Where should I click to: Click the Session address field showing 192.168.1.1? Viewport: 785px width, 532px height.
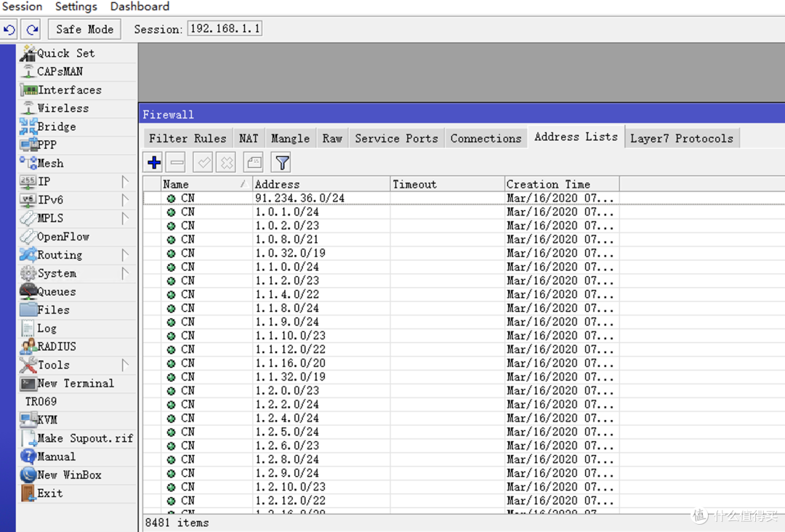(x=225, y=28)
